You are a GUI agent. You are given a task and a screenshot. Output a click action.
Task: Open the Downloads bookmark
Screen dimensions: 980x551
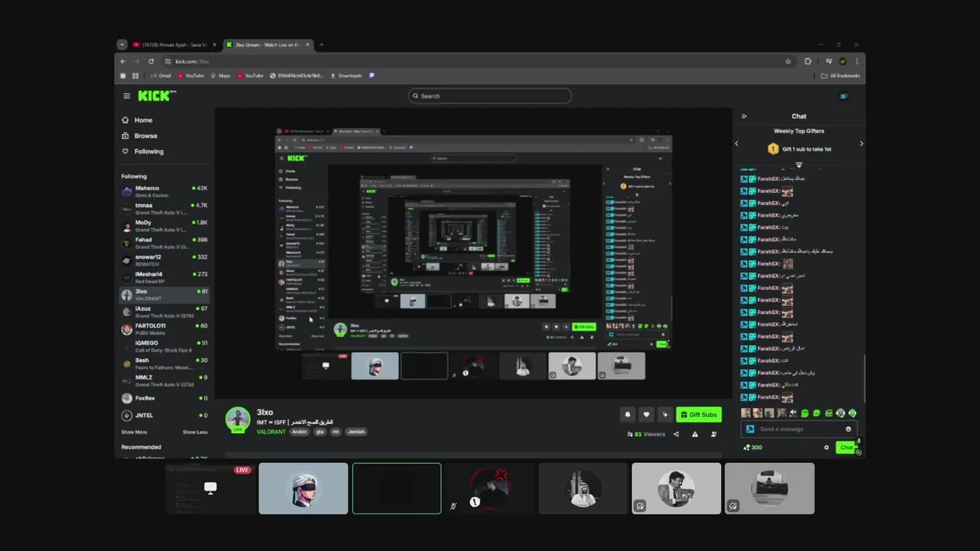(x=345, y=76)
